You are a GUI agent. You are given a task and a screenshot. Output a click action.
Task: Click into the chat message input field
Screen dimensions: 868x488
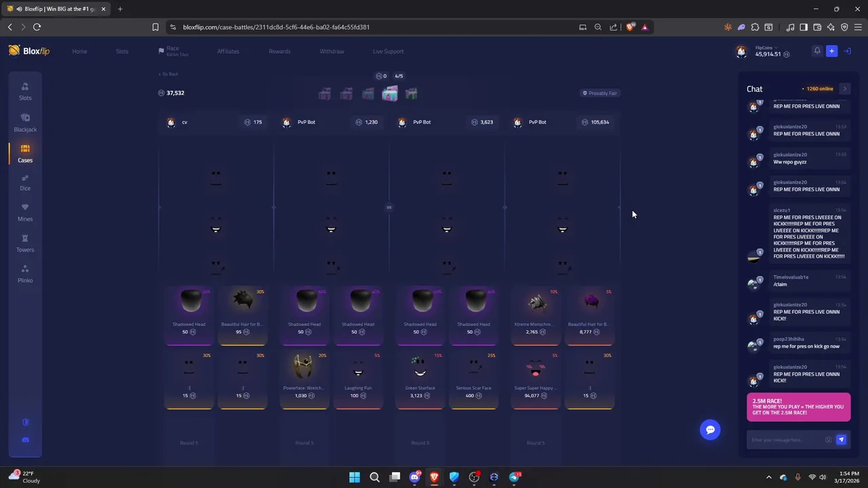tap(787, 440)
